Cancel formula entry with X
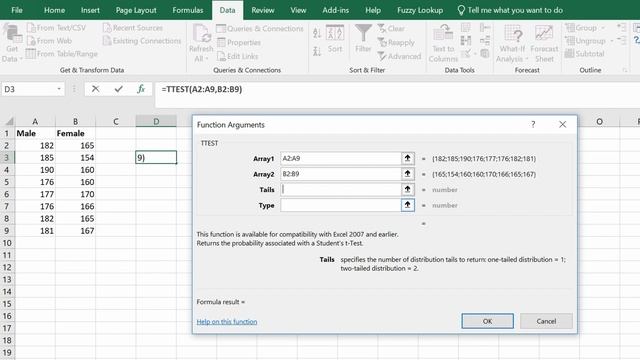 coord(96,89)
